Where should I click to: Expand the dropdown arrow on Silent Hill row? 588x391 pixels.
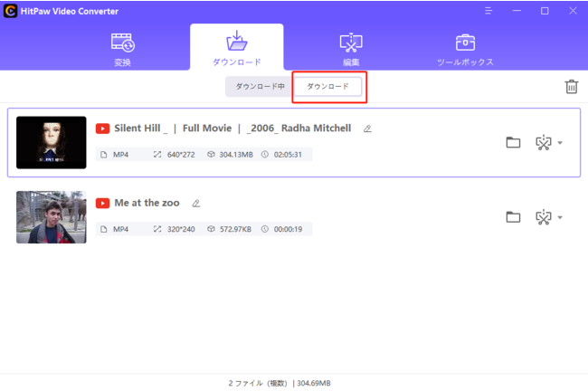point(560,143)
